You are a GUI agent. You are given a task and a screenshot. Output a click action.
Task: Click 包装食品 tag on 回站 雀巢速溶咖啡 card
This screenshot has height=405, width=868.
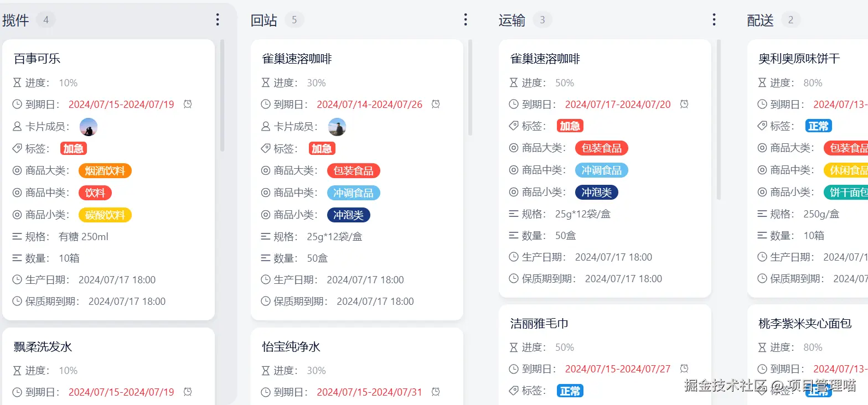click(x=354, y=170)
